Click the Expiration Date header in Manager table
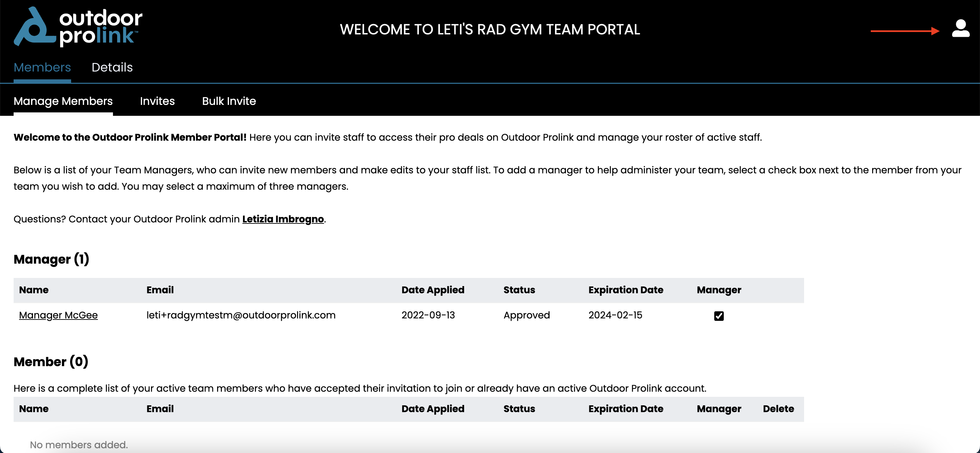The width and height of the screenshot is (980, 453). [x=626, y=290]
